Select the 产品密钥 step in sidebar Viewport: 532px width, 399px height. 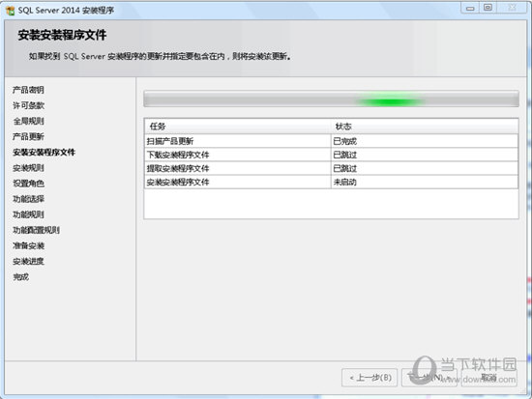[x=28, y=90]
